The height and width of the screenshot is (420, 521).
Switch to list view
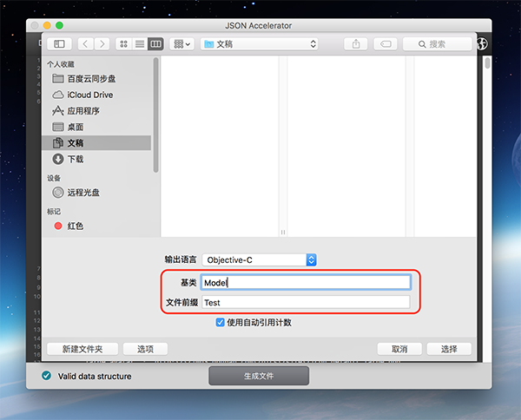coord(140,44)
